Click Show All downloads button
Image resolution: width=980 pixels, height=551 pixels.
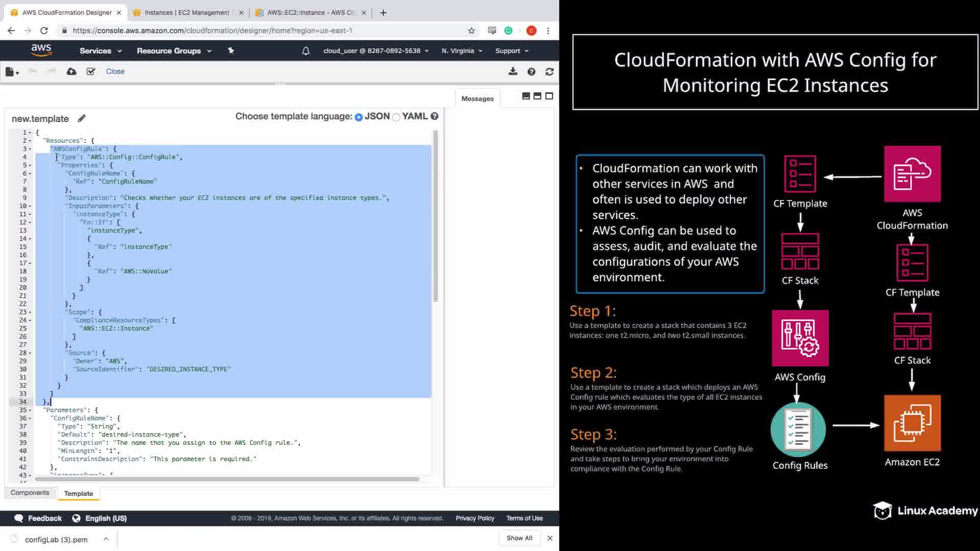click(519, 538)
